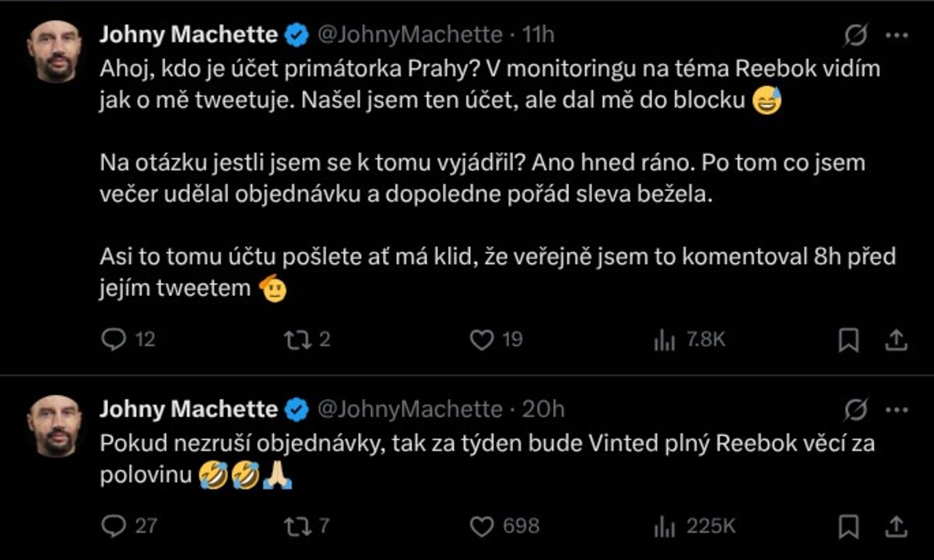
Task: Reply to the tweet about primátorka Prahy
Action: click(x=114, y=340)
